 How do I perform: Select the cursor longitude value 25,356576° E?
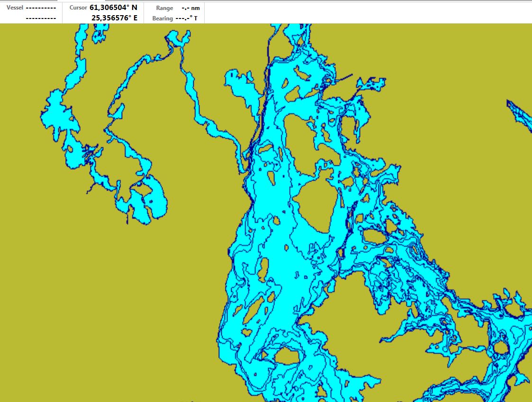pyautogui.click(x=114, y=18)
